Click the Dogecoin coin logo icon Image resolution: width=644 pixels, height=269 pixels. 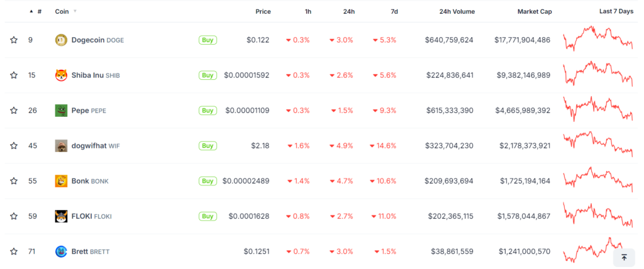point(61,40)
